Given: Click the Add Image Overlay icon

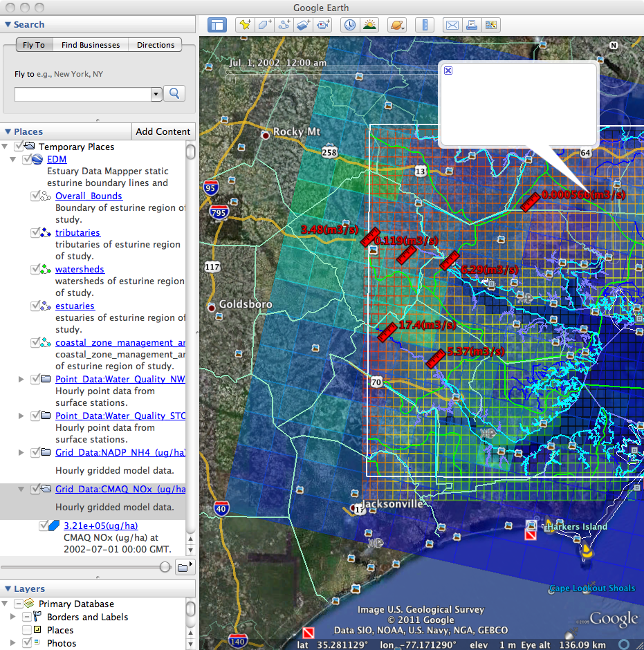Looking at the screenshot, I should [303, 25].
